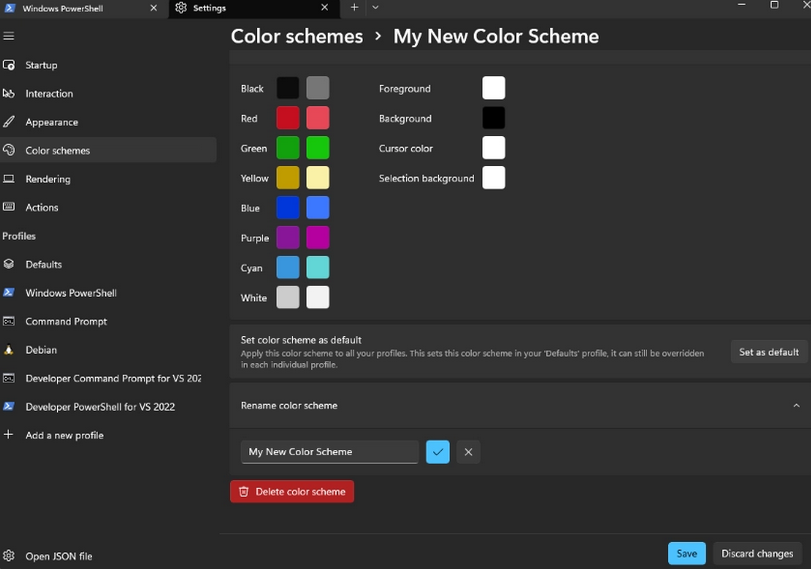The image size is (811, 569).
Task: Open the Interaction settings page
Action: click(108, 94)
